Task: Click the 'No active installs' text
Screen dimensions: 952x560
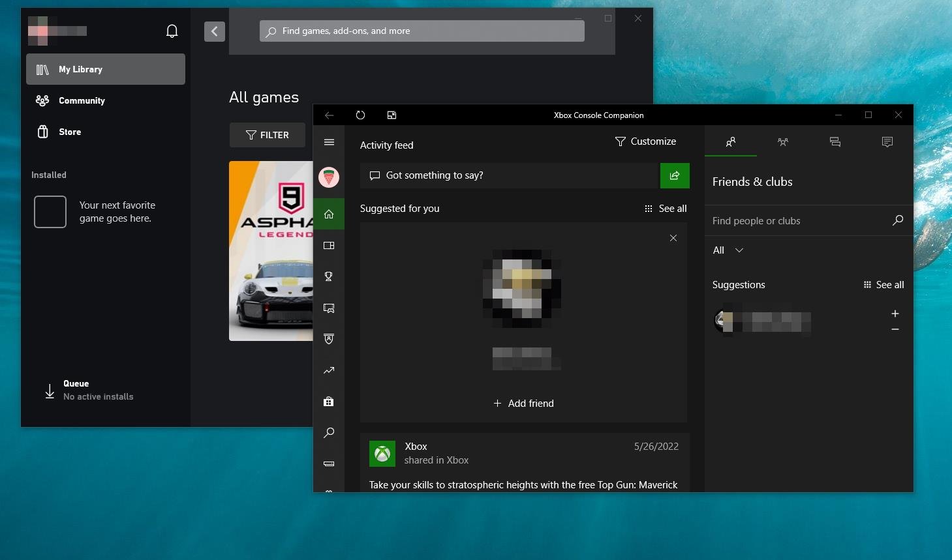Action: pos(99,396)
